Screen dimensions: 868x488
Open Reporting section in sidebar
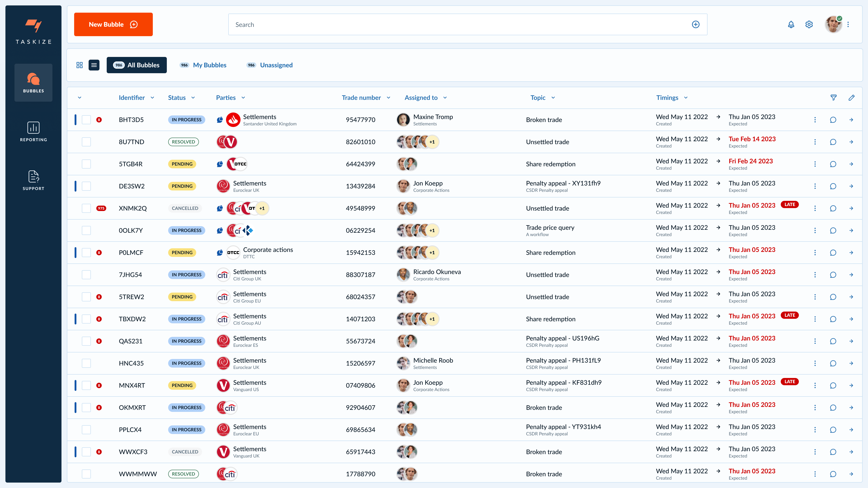[33, 132]
